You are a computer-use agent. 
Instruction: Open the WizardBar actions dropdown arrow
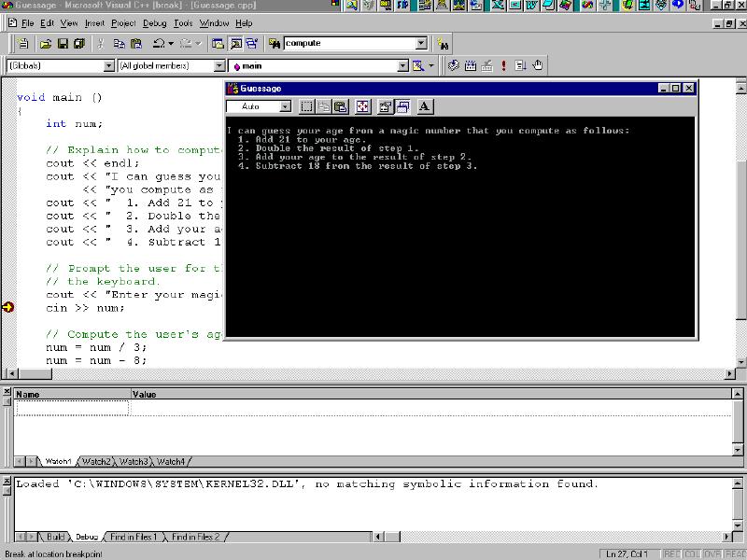[431, 65]
